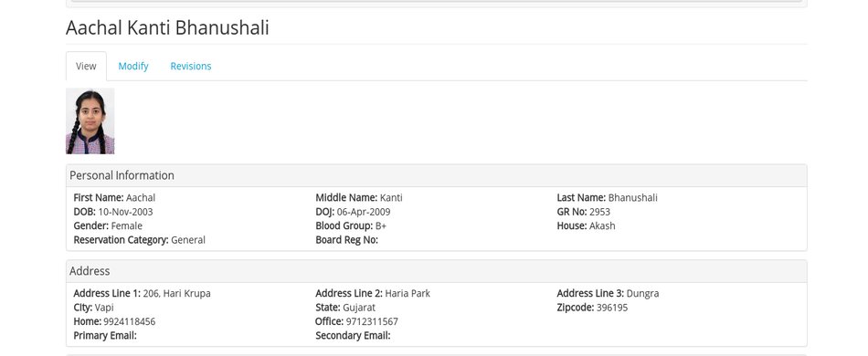Click the student's profile photo
This screenshot has width=868, height=356.
(x=90, y=121)
